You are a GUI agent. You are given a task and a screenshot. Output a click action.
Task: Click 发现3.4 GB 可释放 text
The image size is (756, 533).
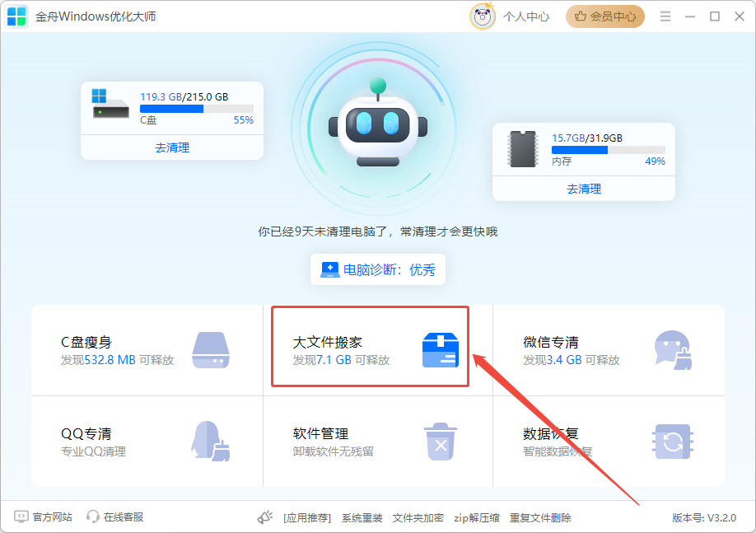(x=572, y=360)
